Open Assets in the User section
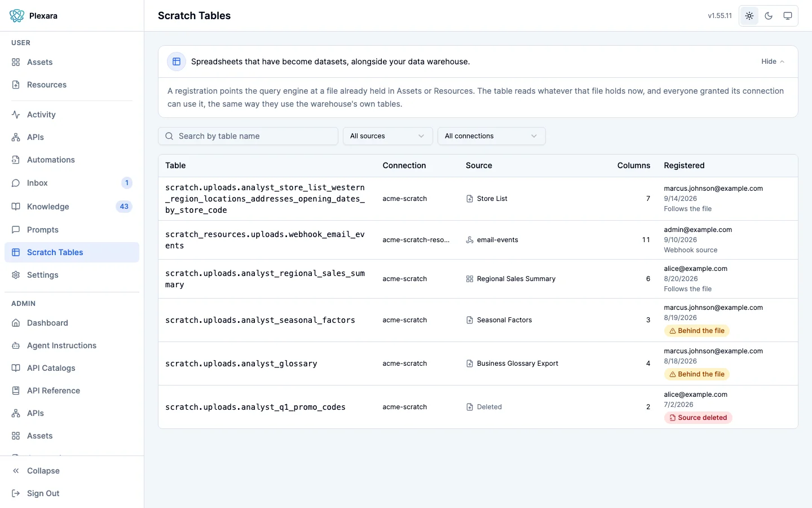 [x=72, y=62]
